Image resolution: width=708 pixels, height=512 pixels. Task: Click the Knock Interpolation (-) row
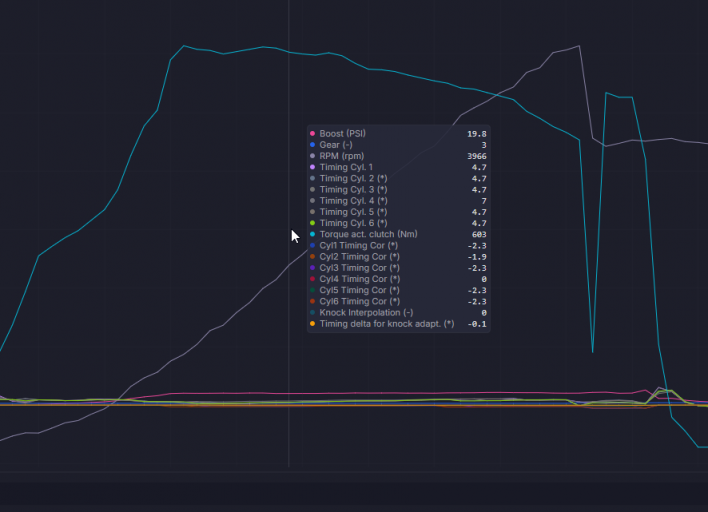click(x=398, y=312)
